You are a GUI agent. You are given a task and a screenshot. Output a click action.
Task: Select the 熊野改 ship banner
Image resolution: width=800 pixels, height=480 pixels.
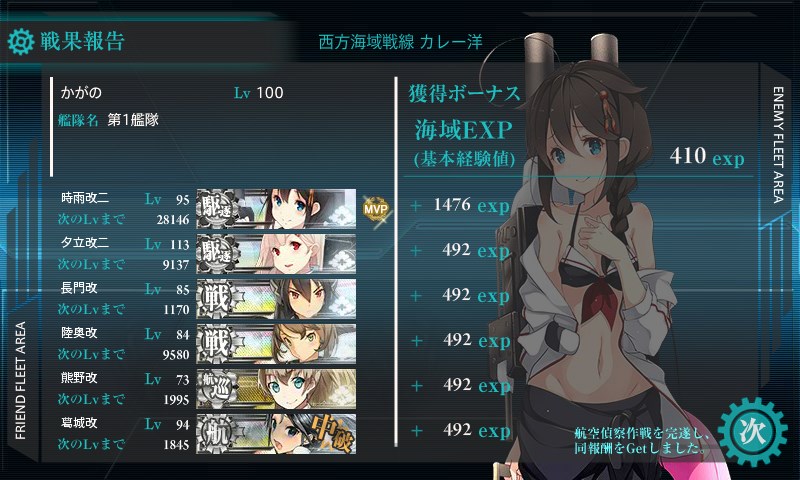tap(276, 389)
